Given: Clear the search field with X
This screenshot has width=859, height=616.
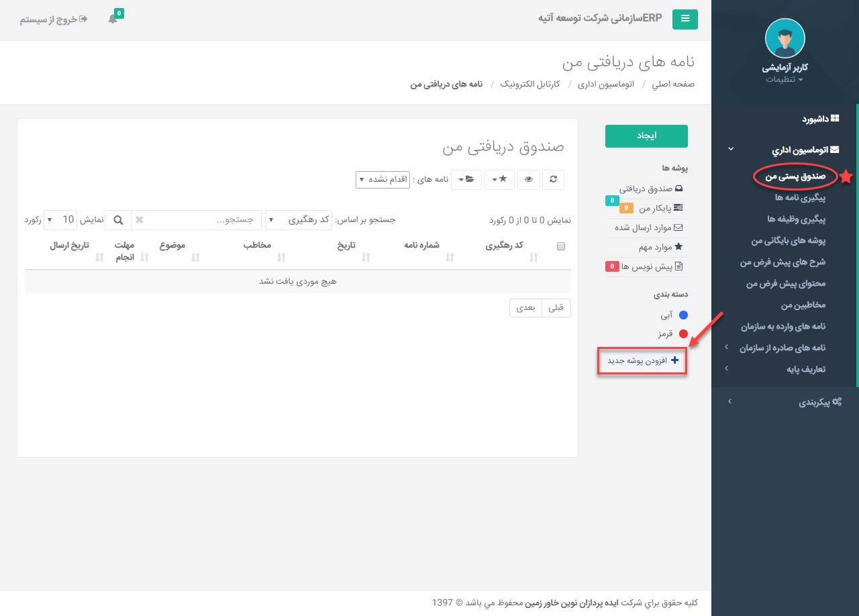Looking at the screenshot, I should 139,220.
